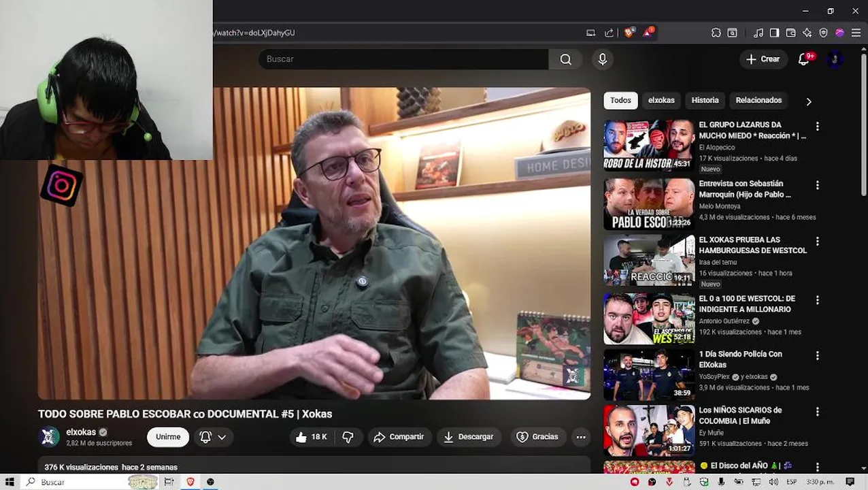Start voice search with the microphone icon
868x490 pixels.
[602, 59]
